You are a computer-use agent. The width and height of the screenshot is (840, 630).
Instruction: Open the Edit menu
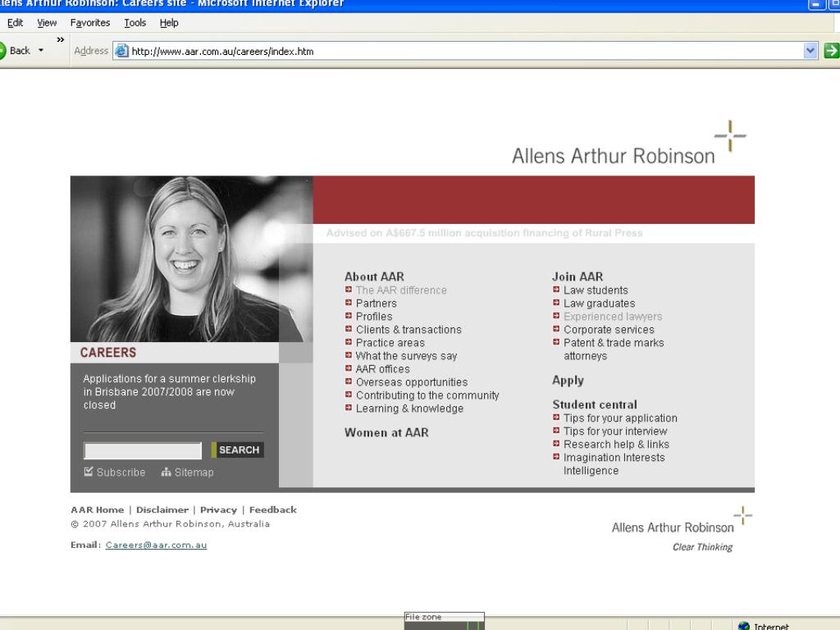pyautogui.click(x=15, y=22)
